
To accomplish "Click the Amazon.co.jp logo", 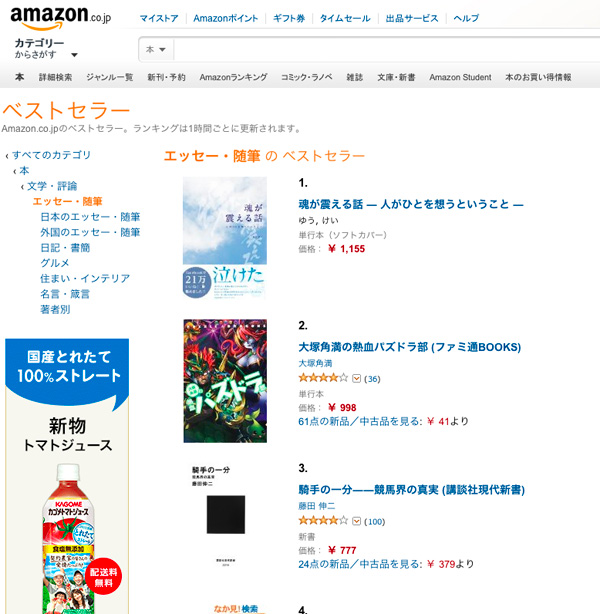I will click(60, 18).
